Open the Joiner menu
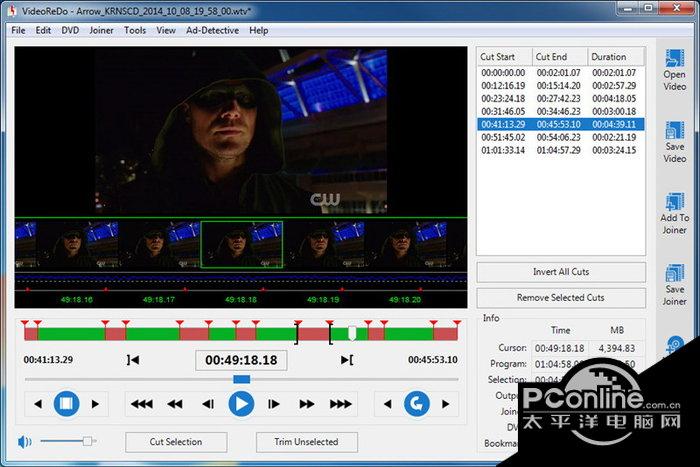700x467 pixels. pyautogui.click(x=101, y=30)
